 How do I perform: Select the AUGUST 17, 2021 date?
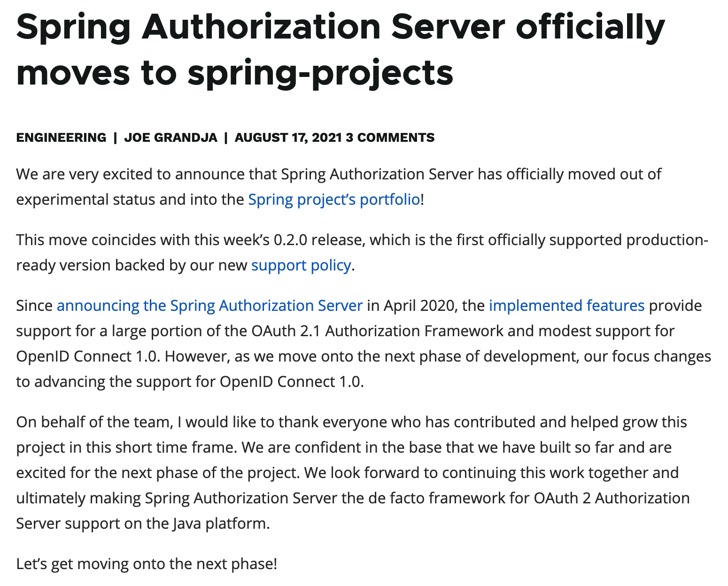point(288,138)
